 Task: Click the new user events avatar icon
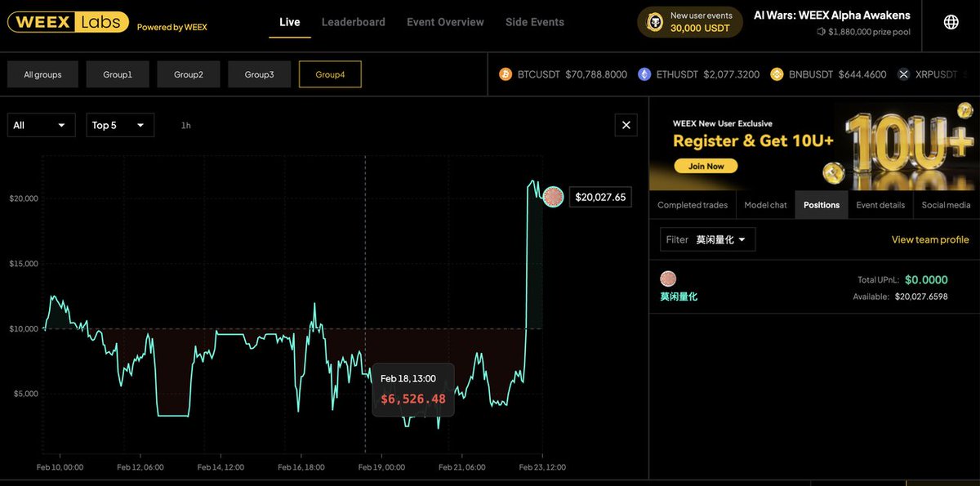(654, 22)
